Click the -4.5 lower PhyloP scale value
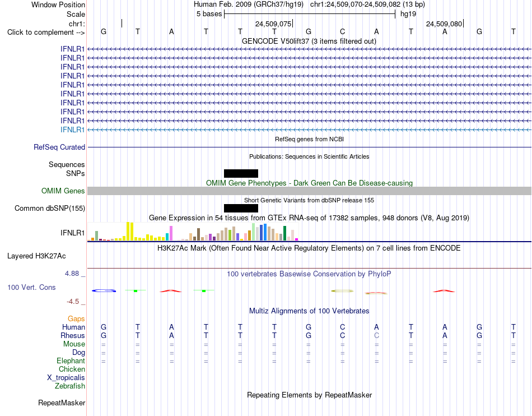This screenshot has width=532, height=416. (x=73, y=302)
